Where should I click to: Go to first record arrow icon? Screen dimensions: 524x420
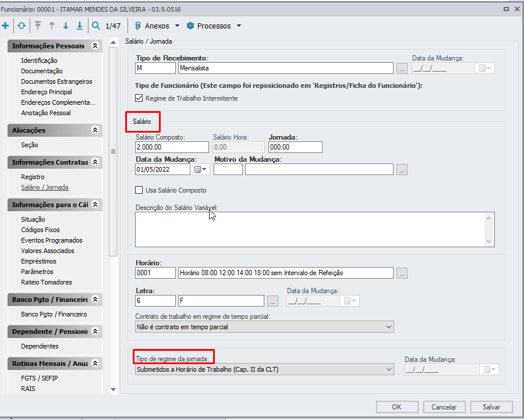point(38,26)
